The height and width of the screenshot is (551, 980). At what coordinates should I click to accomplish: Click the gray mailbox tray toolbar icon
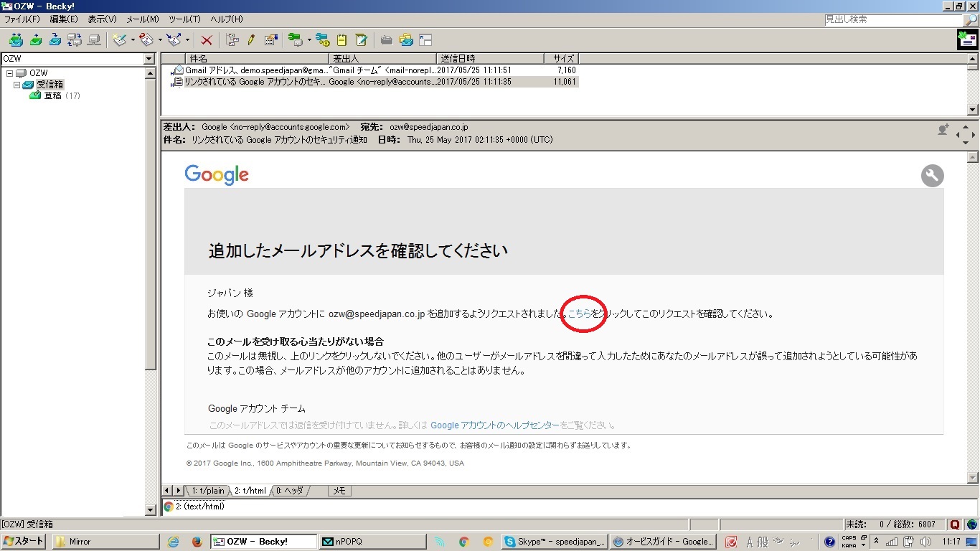(x=386, y=40)
